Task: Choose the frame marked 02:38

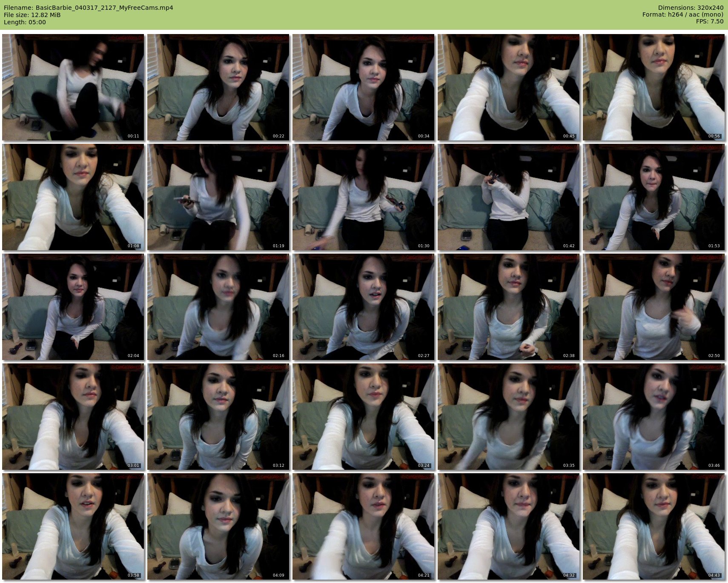Action: click(x=509, y=307)
